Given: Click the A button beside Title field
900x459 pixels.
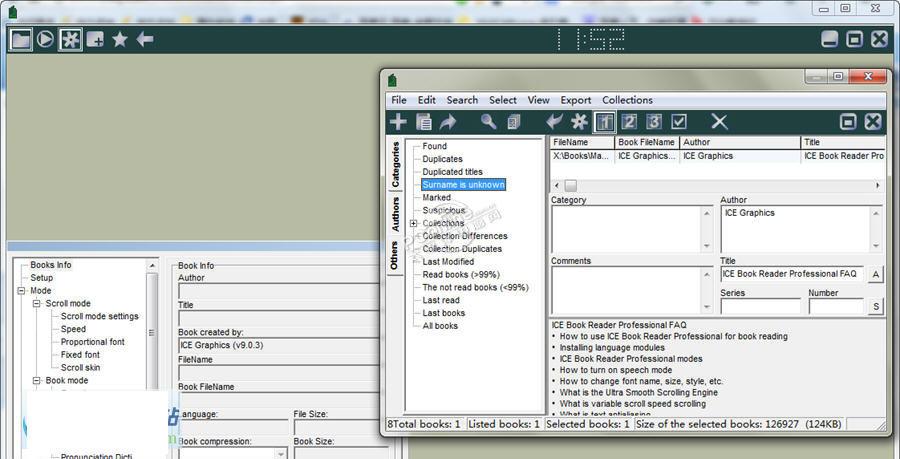Looking at the screenshot, I should point(875,274).
